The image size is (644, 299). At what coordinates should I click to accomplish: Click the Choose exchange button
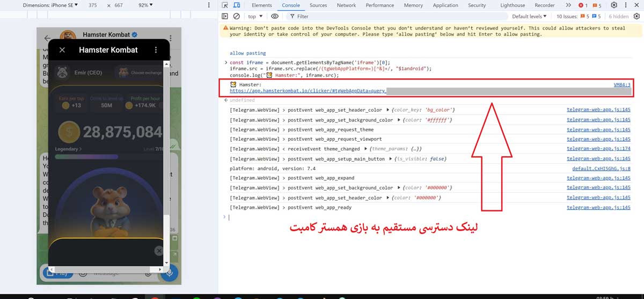pyautogui.click(x=138, y=72)
